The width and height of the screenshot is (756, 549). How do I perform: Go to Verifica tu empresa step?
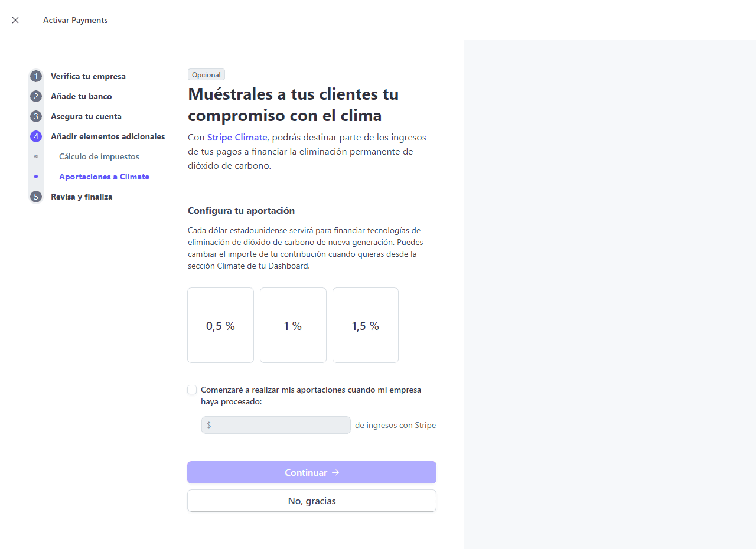(87, 76)
